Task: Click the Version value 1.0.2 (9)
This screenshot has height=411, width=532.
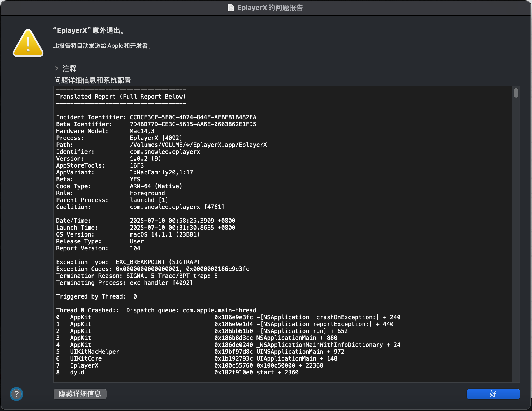Action: pyautogui.click(x=145, y=159)
